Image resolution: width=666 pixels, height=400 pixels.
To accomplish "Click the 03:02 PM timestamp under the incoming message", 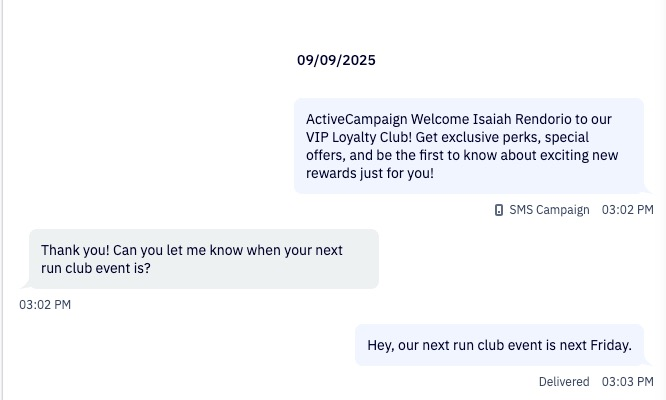I will 45,305.
